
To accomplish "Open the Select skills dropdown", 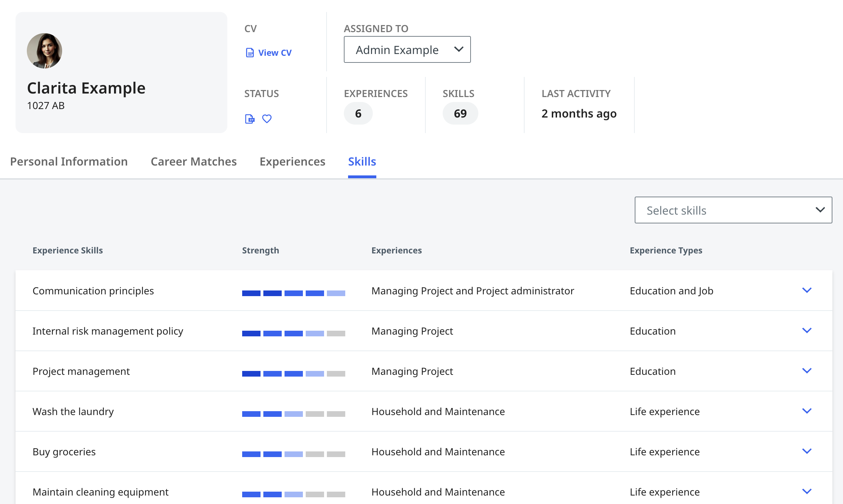I will pyautogui.click(x=733, y=210).
